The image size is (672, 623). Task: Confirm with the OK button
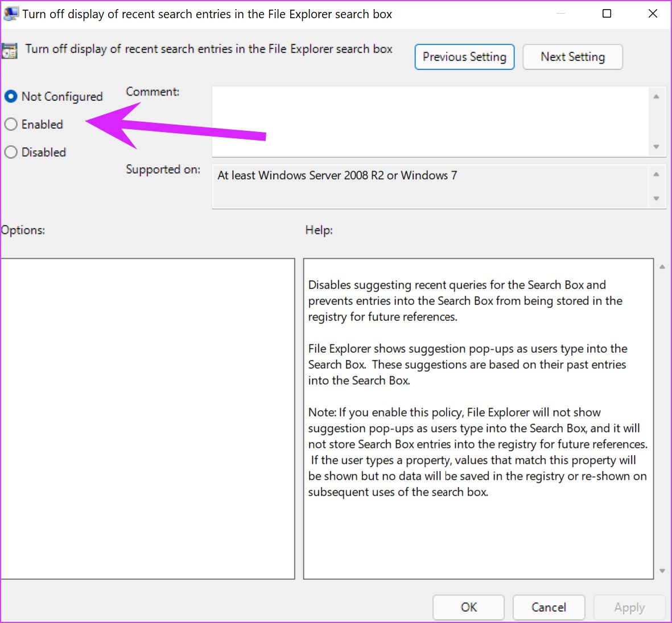(468, 607)
